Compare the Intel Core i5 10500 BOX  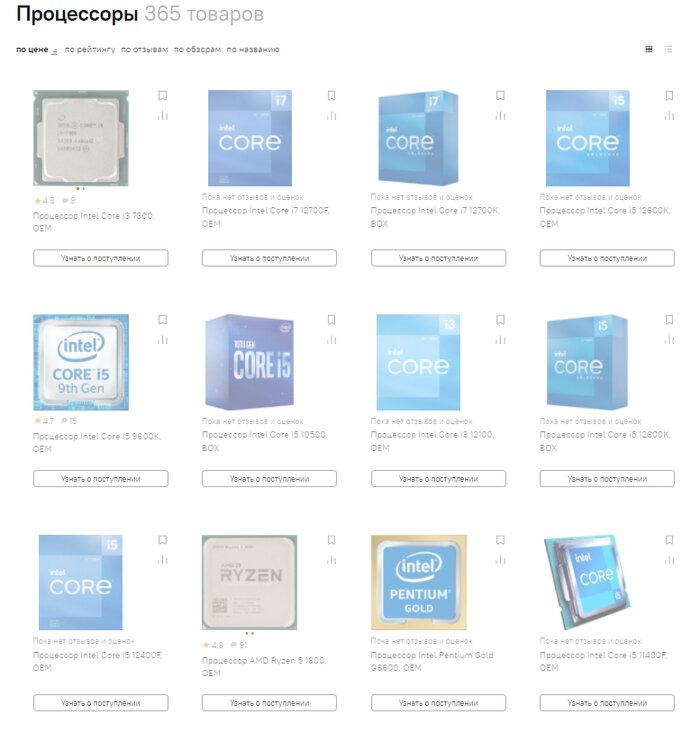pos(332,339)
